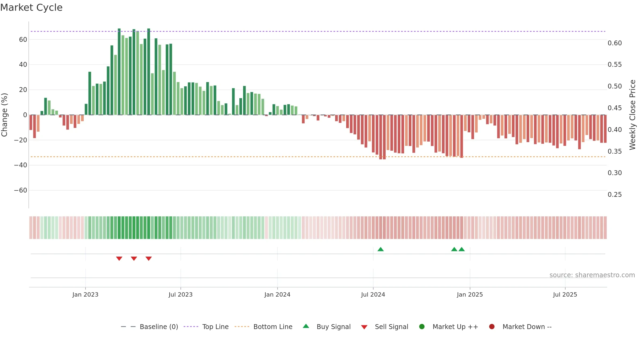Click the Buy Signal green triangle legend icon

(x=306, y=326)
